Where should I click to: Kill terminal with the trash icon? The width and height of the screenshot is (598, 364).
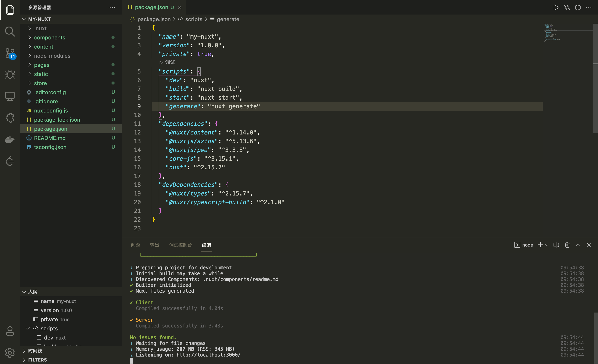pos(567,245)
